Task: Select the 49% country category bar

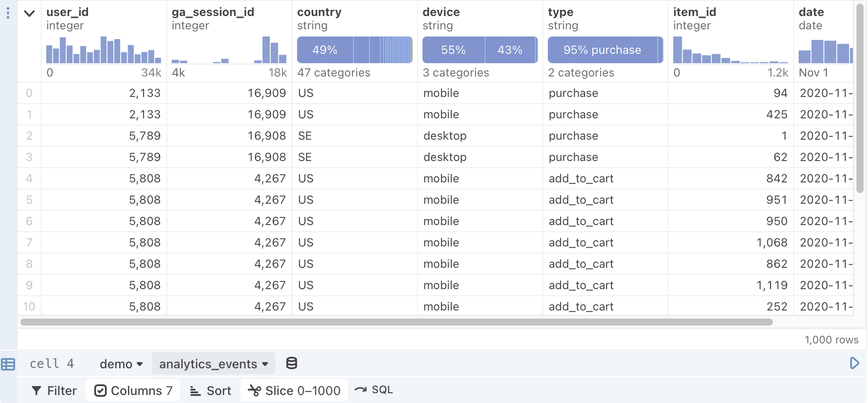Action: point(325,50)
